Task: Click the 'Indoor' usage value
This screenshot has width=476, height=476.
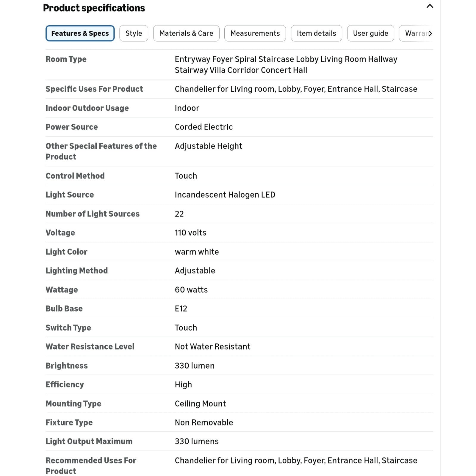Action: (x=187, y=108)
